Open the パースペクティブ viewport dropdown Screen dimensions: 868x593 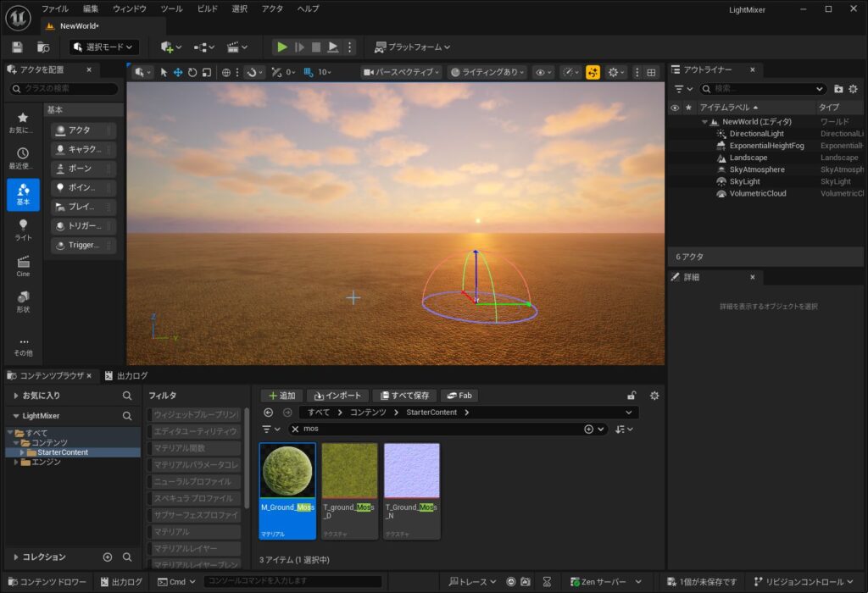coord(401,73)
